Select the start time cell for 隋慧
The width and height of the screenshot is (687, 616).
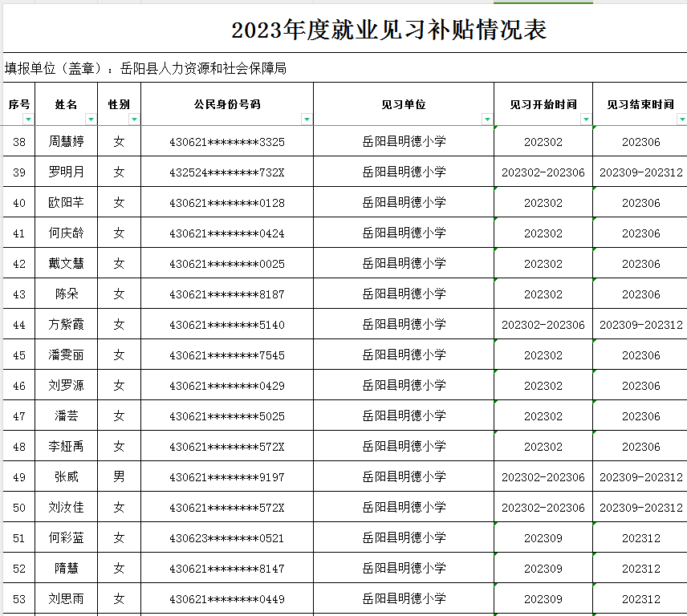(543, 569)
